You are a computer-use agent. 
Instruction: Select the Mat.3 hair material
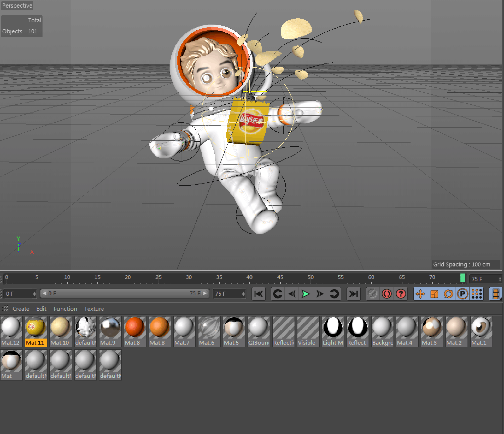coord(432,331)
